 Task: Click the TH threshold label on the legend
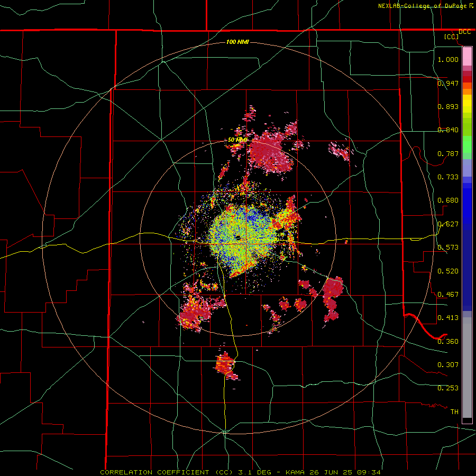[454, 411]
